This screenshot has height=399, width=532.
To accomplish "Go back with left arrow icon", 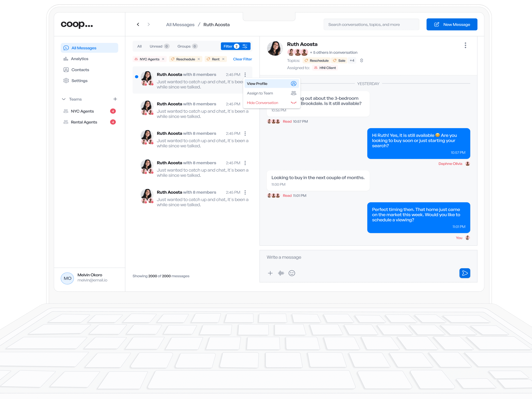I will (138, 25).
